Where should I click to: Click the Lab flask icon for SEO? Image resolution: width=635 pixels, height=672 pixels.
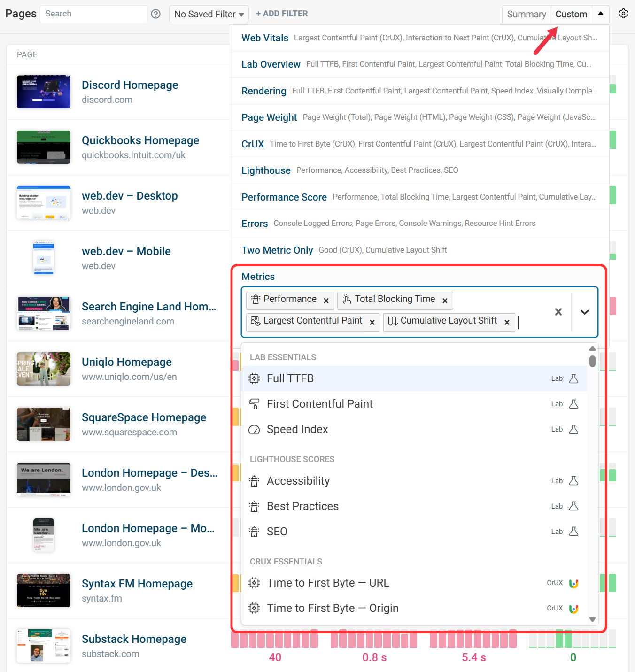tap(573, 531)
